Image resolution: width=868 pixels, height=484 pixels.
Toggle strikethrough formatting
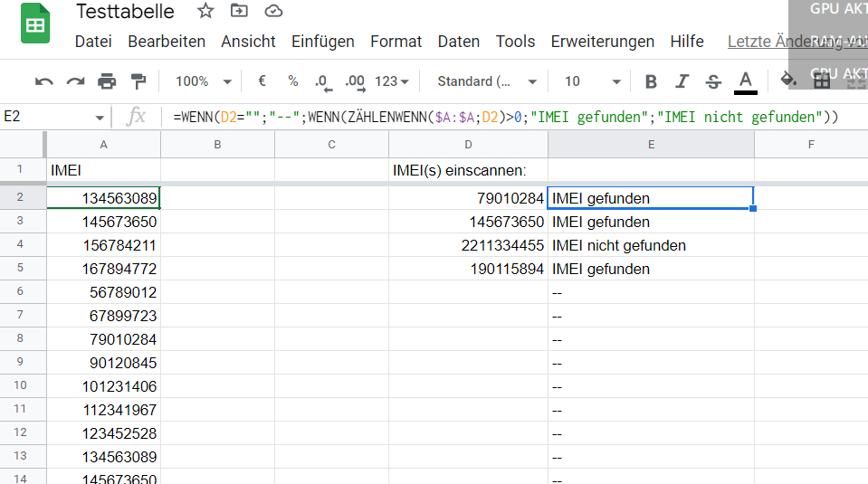click(713, 81)
